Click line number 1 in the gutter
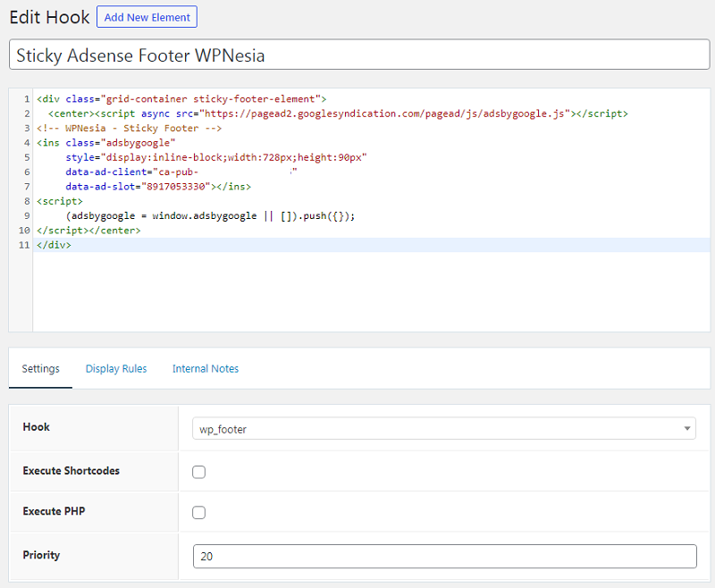This screenshot has width=715, height=588. point(27,99)
